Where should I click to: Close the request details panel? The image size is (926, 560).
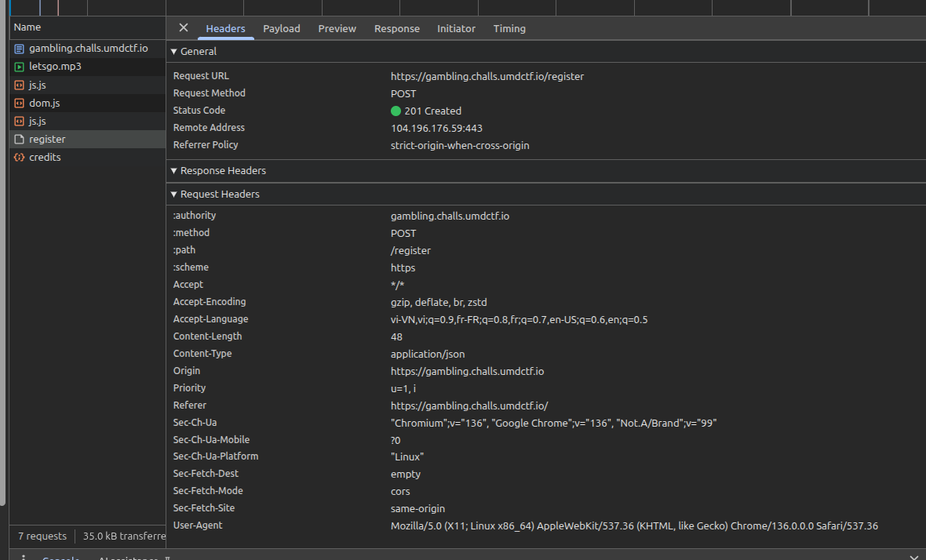(x=184, y=27)
